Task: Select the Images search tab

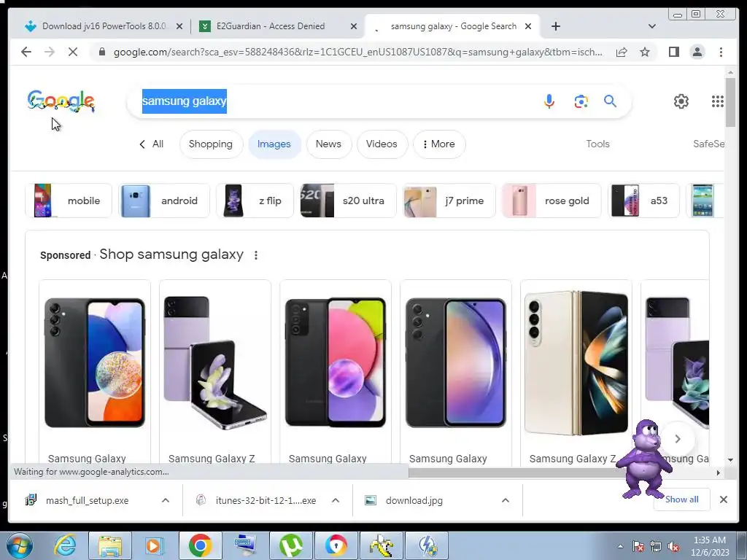Action: point(274,144)
